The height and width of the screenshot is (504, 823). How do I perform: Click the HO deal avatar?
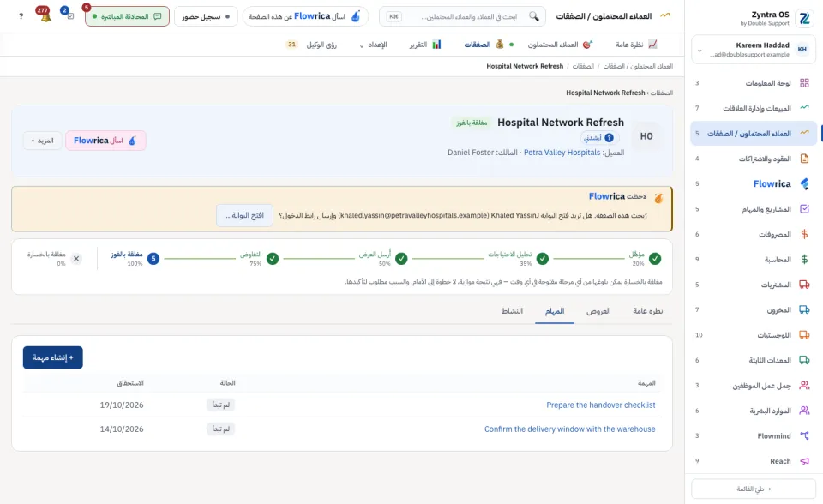click(x=646, y=136)
